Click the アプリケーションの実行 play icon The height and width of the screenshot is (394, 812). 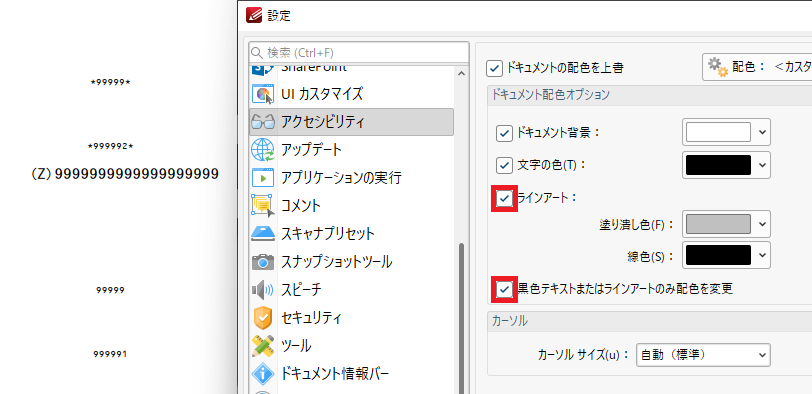[x=263, y=178]
